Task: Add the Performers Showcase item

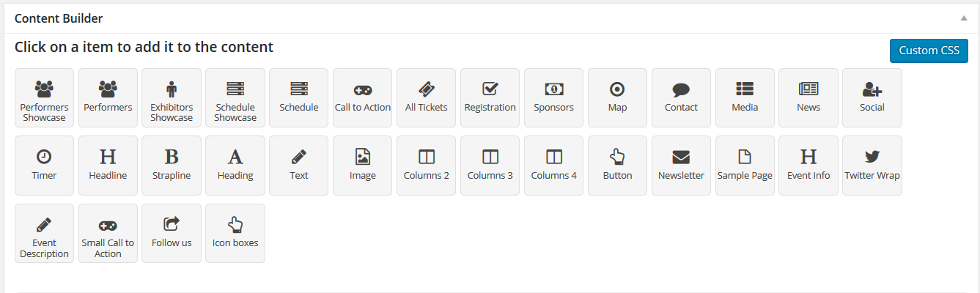Action: pos(44,97)
